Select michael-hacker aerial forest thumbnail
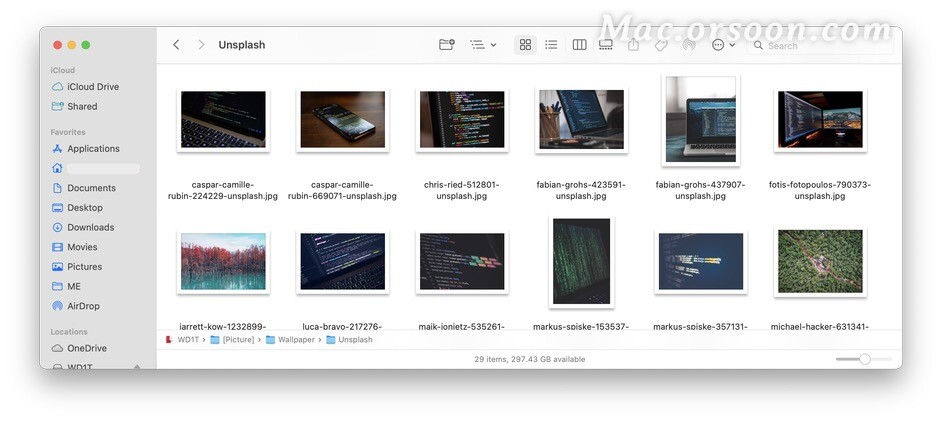942x421 pixels. pos(820,261)
